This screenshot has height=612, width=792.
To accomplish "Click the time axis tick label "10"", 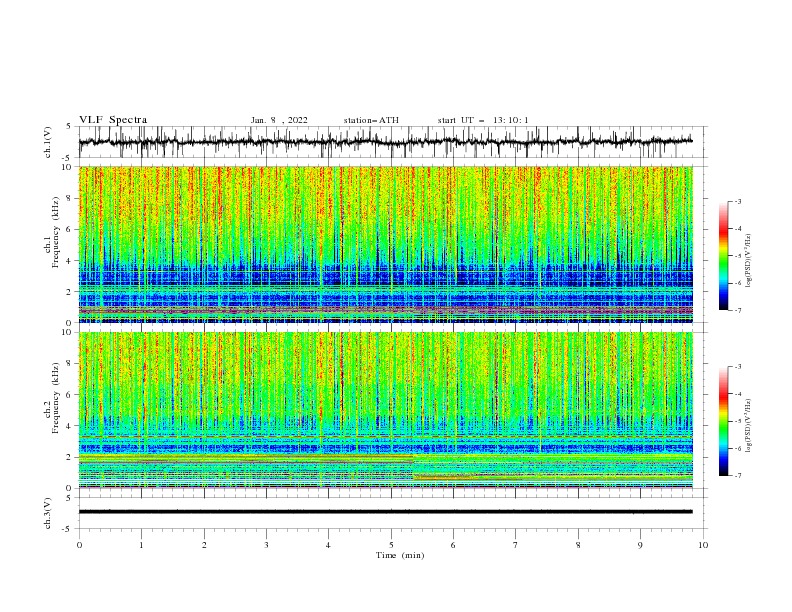I will pyautogui.click(x=703, y=545).
